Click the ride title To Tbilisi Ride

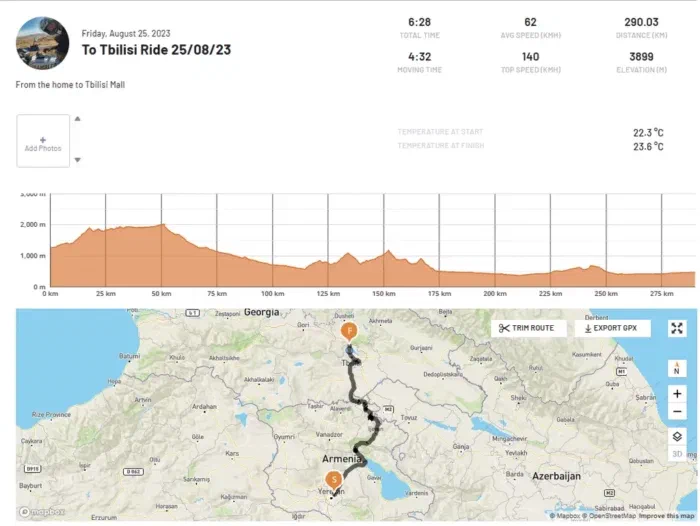(x=156, y=49)
